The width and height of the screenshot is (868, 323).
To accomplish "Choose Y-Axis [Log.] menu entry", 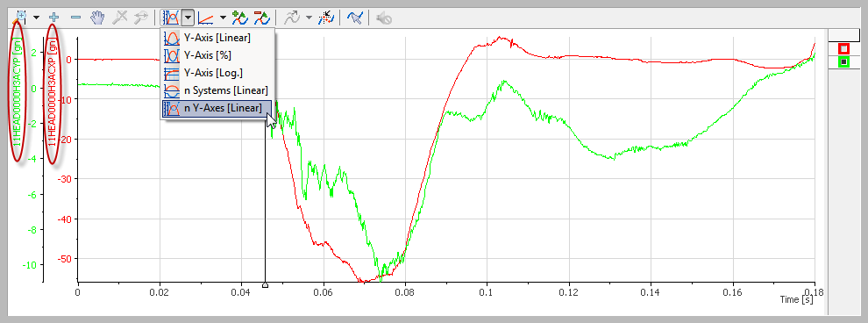I will point(217,73).
